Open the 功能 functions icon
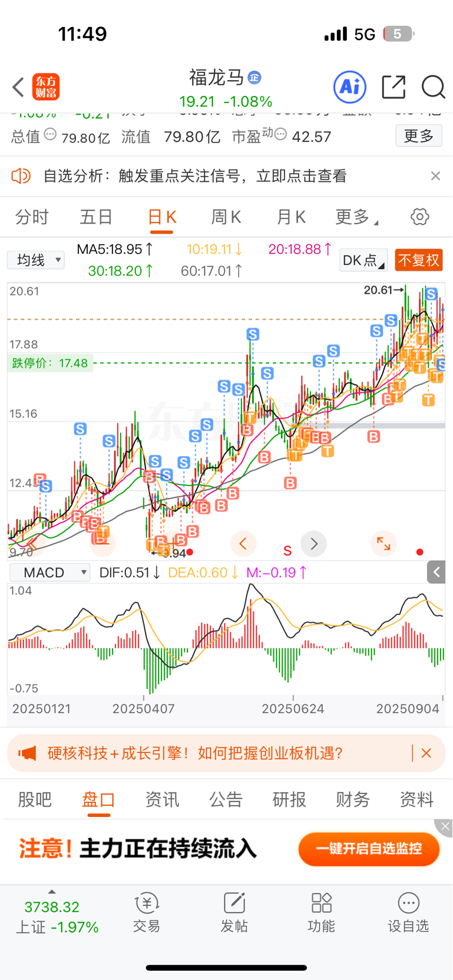The height and width of the screenshot is (980, 453). [321, 911]
